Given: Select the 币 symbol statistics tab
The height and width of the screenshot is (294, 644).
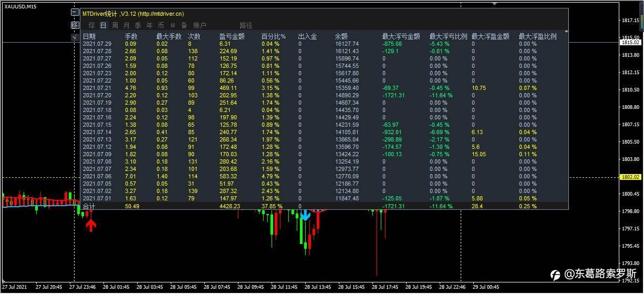Looking at the screenshot, I should (161, 25).
